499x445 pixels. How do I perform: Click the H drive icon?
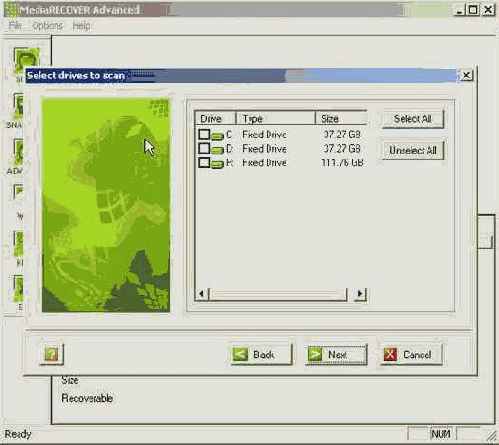217,163
